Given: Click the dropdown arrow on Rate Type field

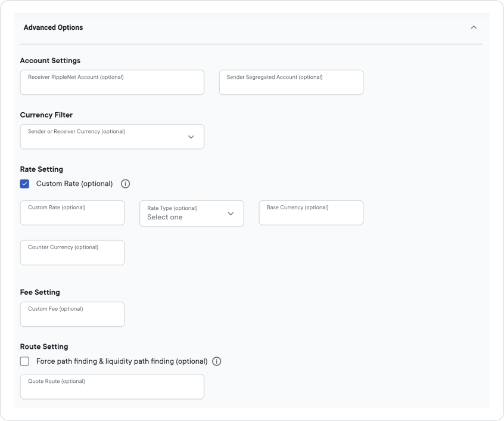Looking at the screenshot, I should (231, 213).
